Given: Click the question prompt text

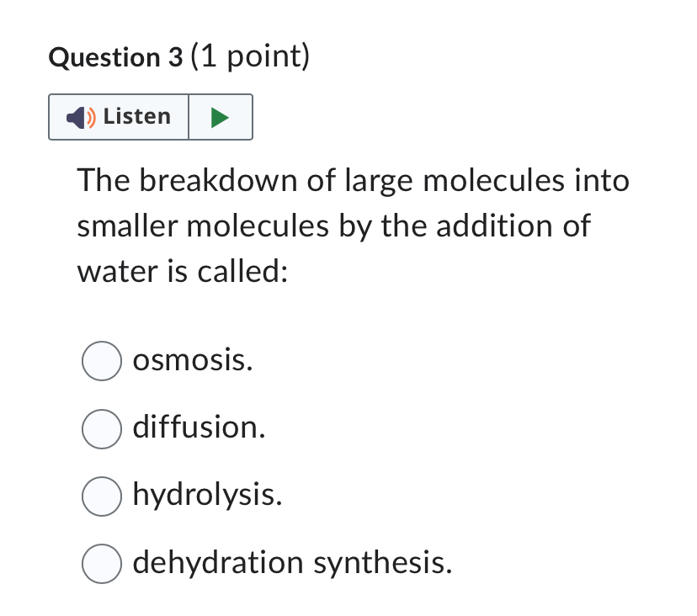Looking at the screenshot, I should (x=353, y=225).
